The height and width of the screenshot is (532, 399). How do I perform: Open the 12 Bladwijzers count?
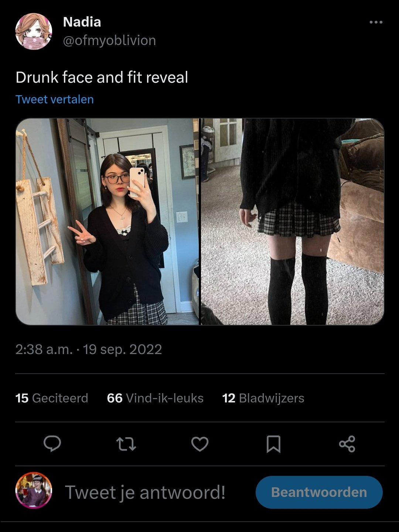point(263,398)
